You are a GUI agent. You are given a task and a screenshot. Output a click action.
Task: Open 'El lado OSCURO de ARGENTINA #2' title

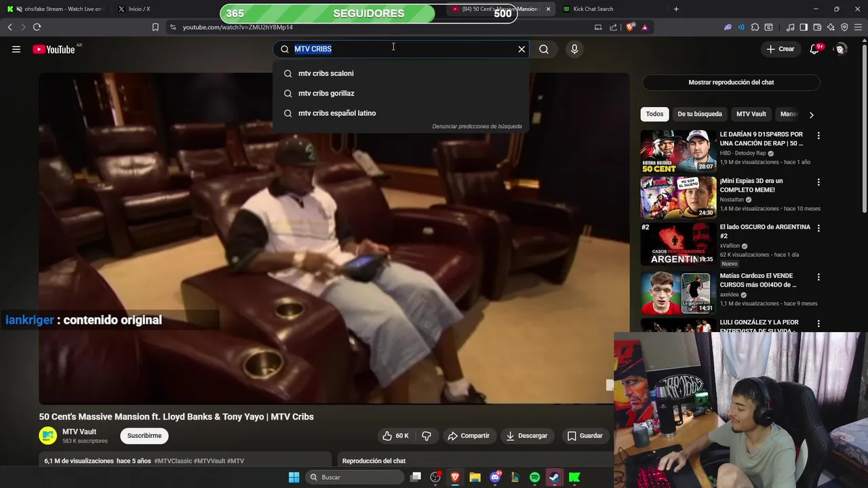pos(765,231)
